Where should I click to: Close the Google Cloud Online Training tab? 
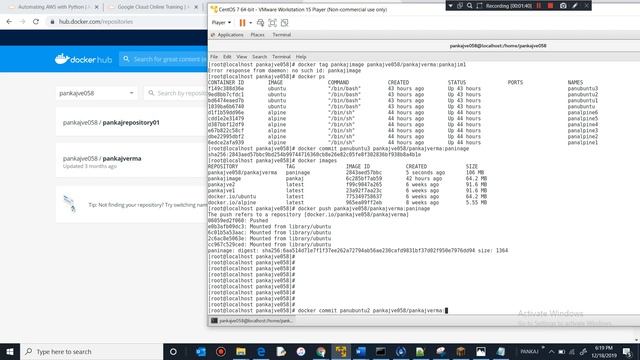[x=196, y=7]
